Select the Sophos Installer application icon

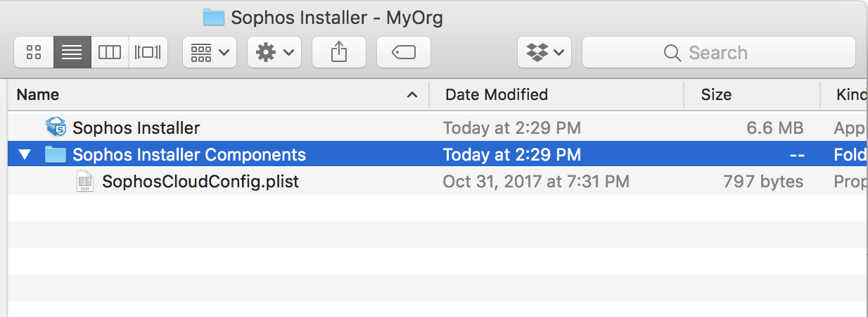(x=56, y=128)
